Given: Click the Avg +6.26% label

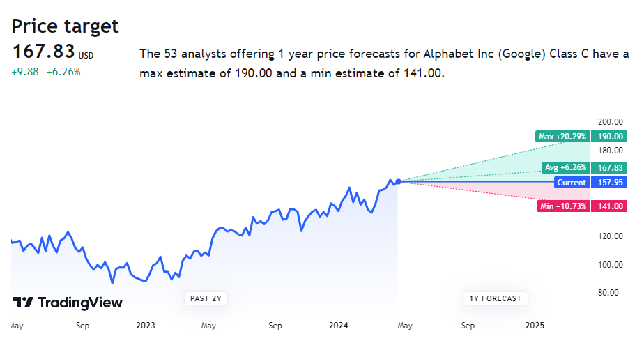Looking at the screenshot, I should click(x=565, y=168).
